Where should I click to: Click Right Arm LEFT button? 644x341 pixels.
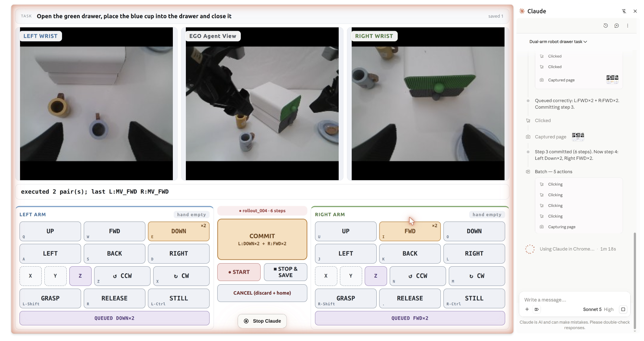point(346,254)
